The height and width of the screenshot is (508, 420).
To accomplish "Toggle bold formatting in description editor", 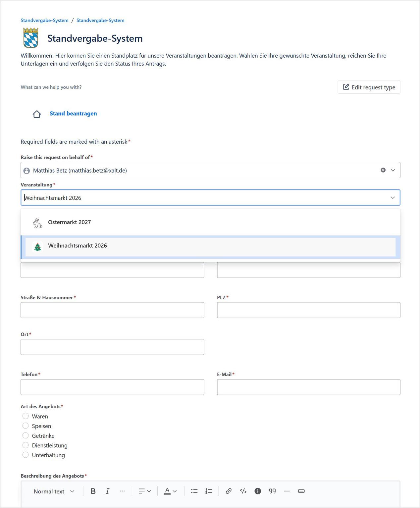I will [x=93, y=491].
